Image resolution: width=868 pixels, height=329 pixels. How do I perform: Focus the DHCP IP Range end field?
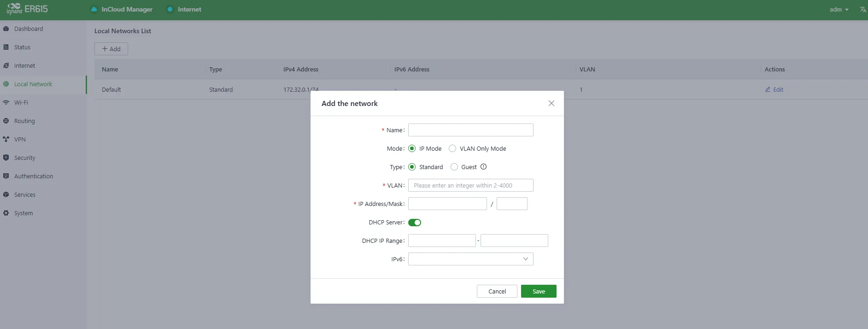coord(514,241)
